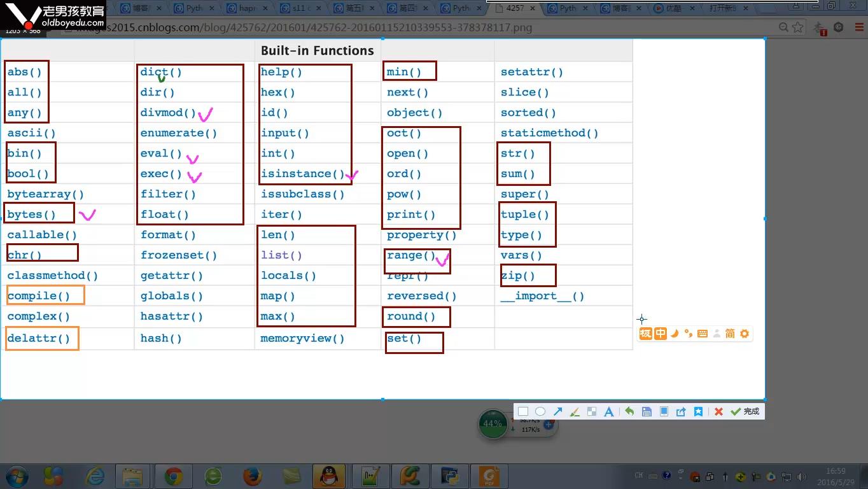
Task: Open QQ penguin from the taskbar
Action: tap(329, 476)
